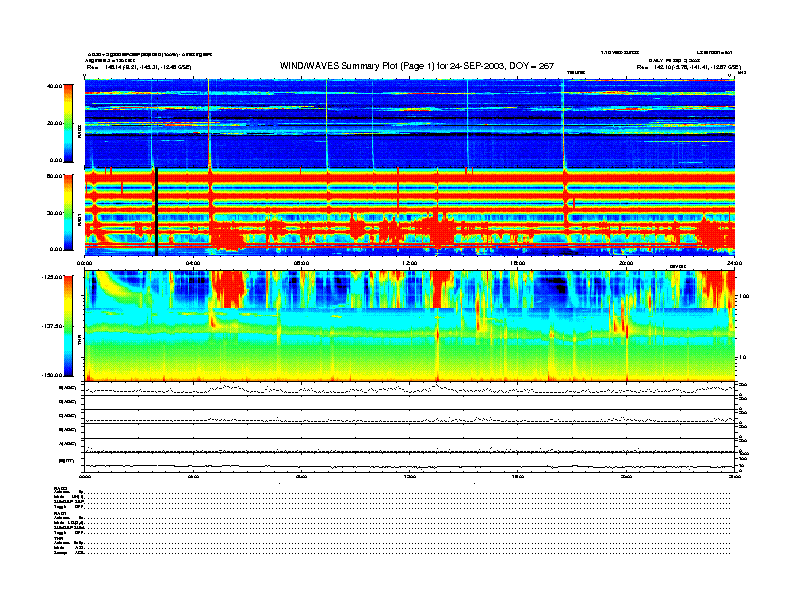The width and height of the screenshot is (792, 612).
Task: Click the -150.00 label on the TNR colorbar
Action: point(53,375)
